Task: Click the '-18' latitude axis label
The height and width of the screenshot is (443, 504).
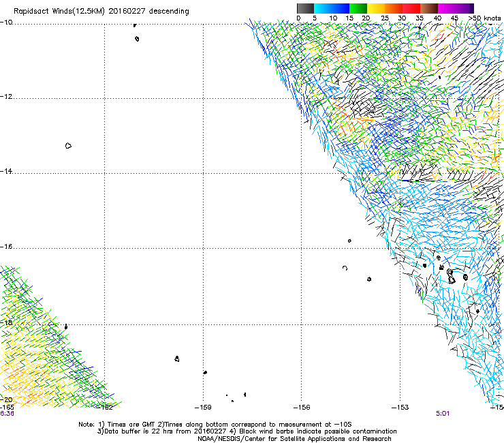Action: point(6,322)
